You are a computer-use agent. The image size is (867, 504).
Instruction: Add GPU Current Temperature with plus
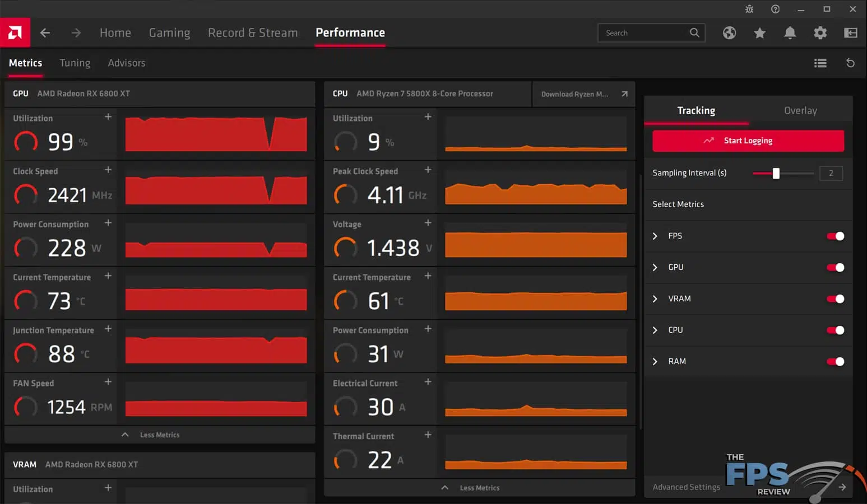point(108,276)
